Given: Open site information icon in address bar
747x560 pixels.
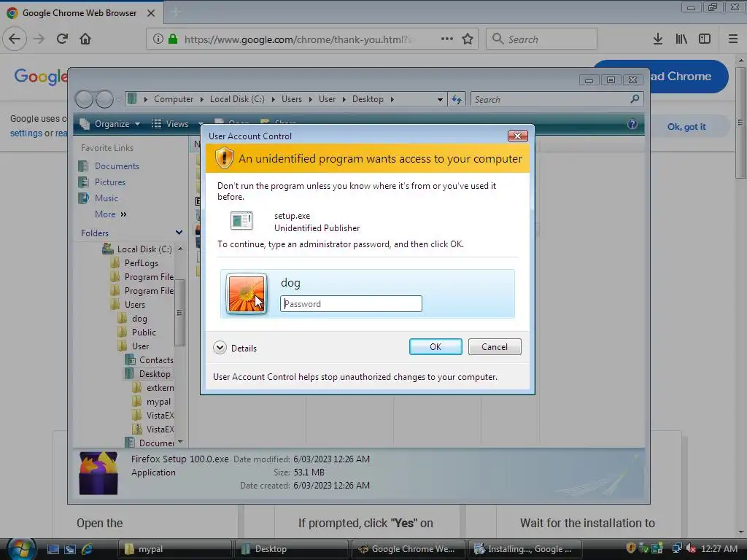Looking at the screenshot, I should pyautogui.click(x=158, y=39).
